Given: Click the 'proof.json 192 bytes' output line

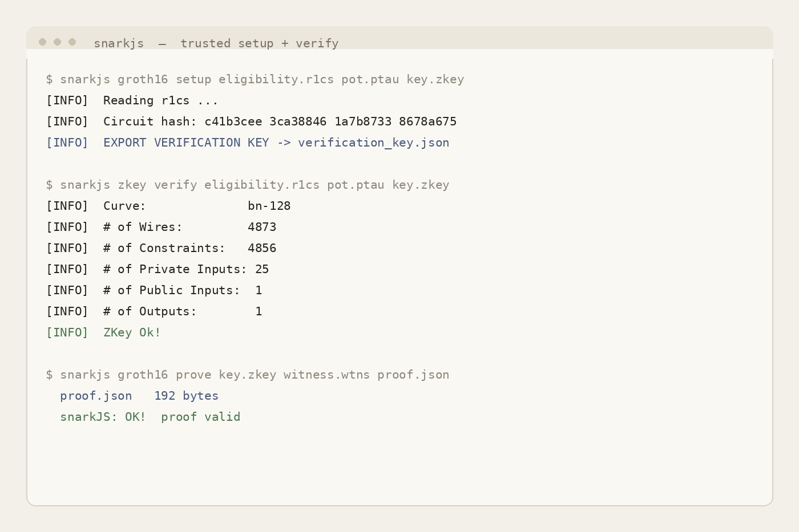Looking at the screenshot, I should 139,396.
